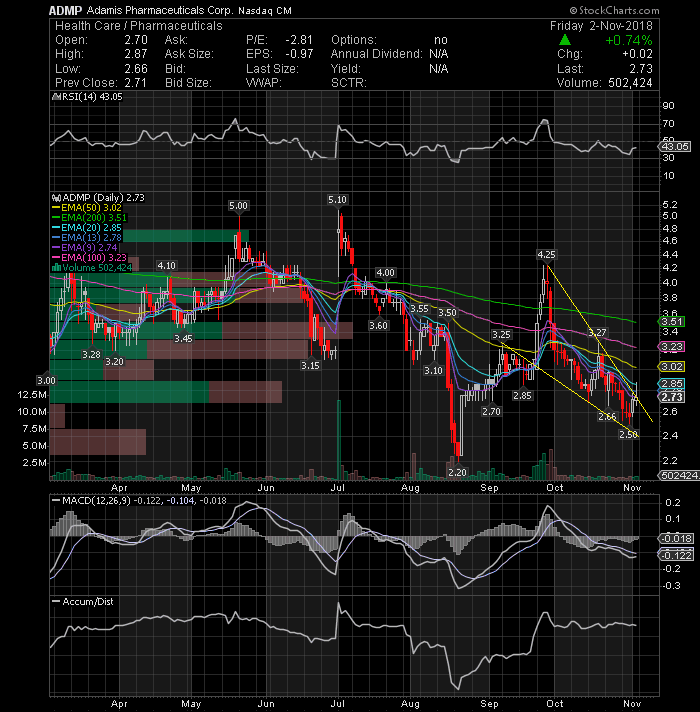The image size is (700, 712).
Task: Click the Options value 'no'
Action: pos(440,40)
